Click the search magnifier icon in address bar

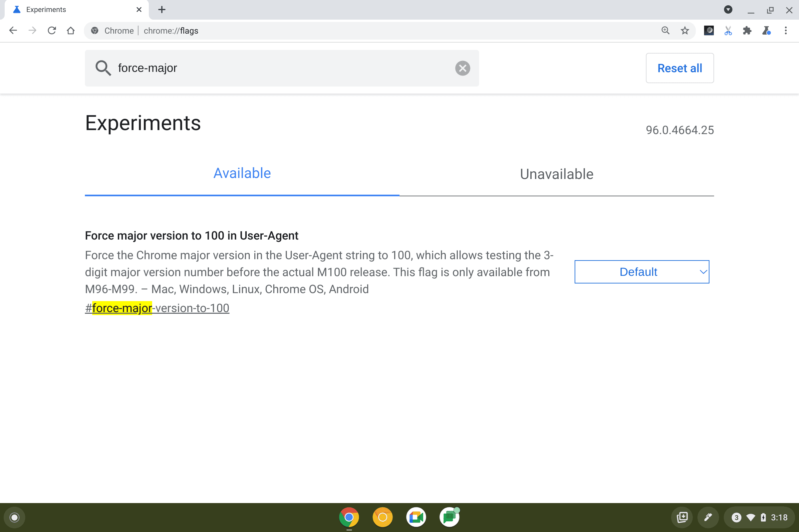tap(665, 31)
